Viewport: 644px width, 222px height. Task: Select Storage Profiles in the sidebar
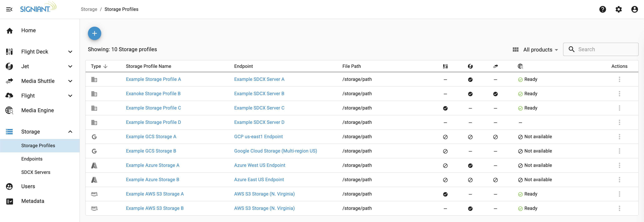[x=40, y=146]
